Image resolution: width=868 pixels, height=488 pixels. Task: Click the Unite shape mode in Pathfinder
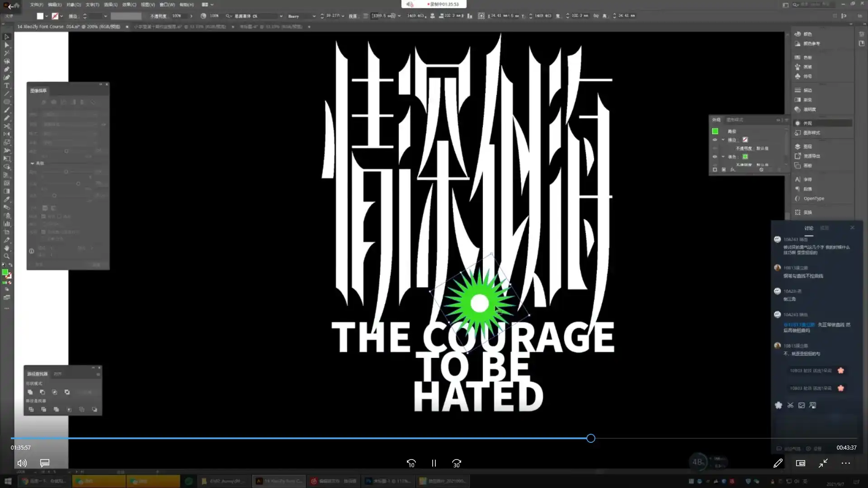pyautogui.click(x=30, y=392)
